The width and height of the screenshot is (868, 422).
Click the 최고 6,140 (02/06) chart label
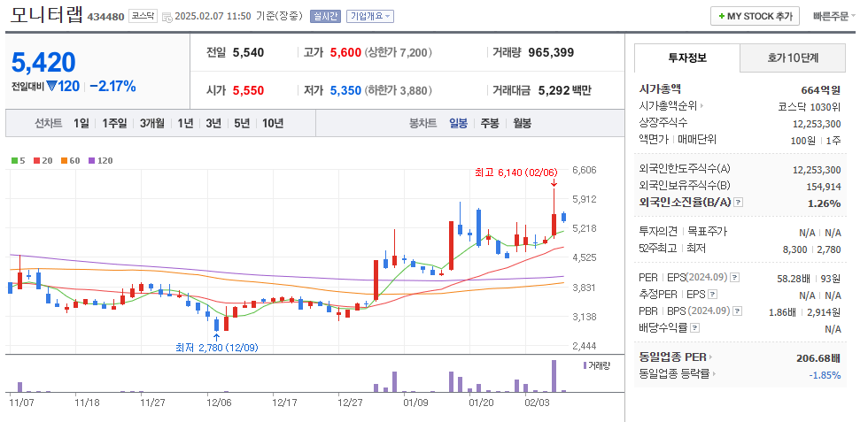pos(515,172)
